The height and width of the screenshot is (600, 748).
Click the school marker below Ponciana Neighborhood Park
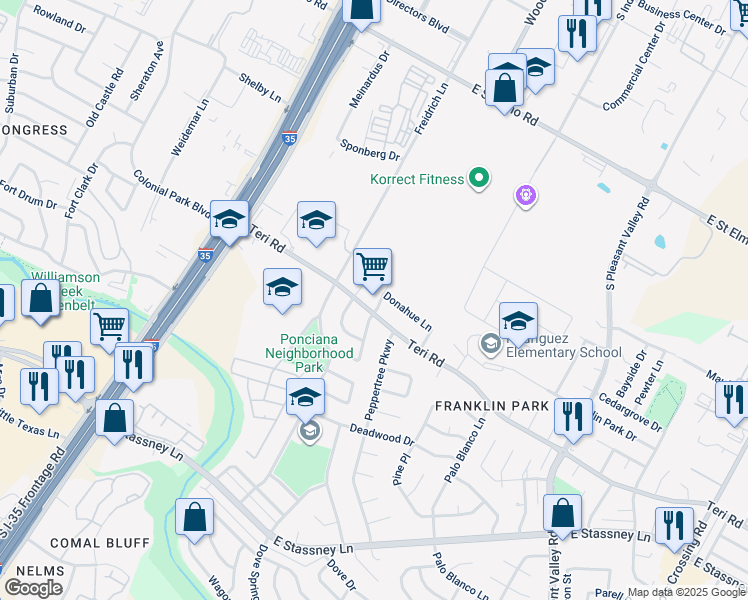tap(306, 400)
